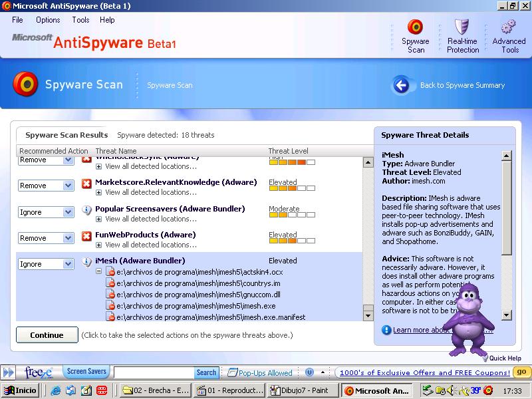Click scan results scrollbar down arrow
This screenshot has width=532, height=399.
point(368,315)
